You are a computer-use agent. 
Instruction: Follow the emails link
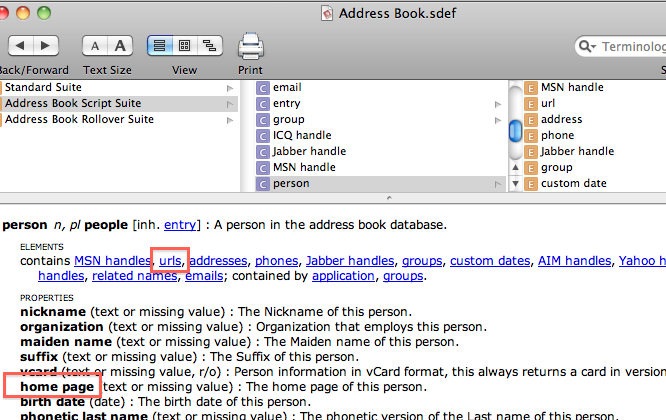click(204, 276)
